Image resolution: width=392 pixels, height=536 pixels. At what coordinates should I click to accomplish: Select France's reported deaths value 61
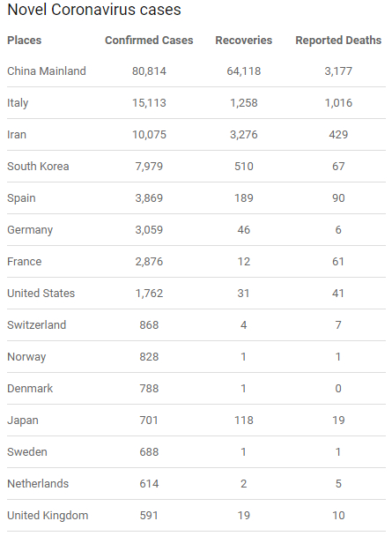click(338, 262)
